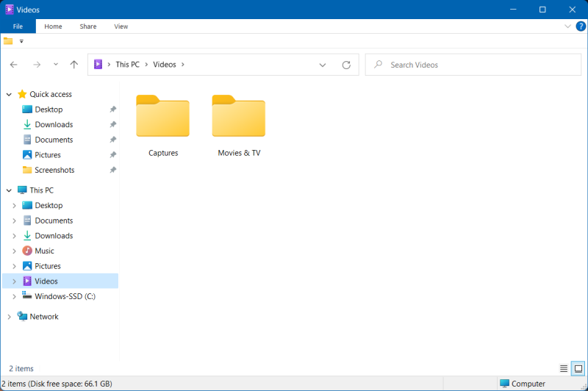Collapse the Quick access tree section
The image size is (588, 391).
[9, 94]
